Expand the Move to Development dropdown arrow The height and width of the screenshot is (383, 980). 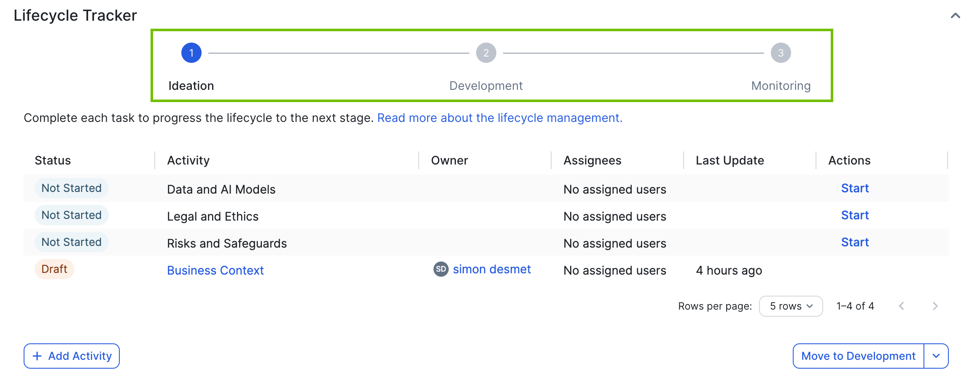coord(936,356)
